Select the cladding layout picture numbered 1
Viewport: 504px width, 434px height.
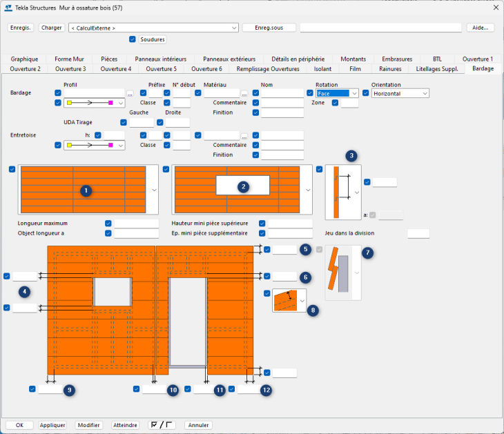[83, 190]
